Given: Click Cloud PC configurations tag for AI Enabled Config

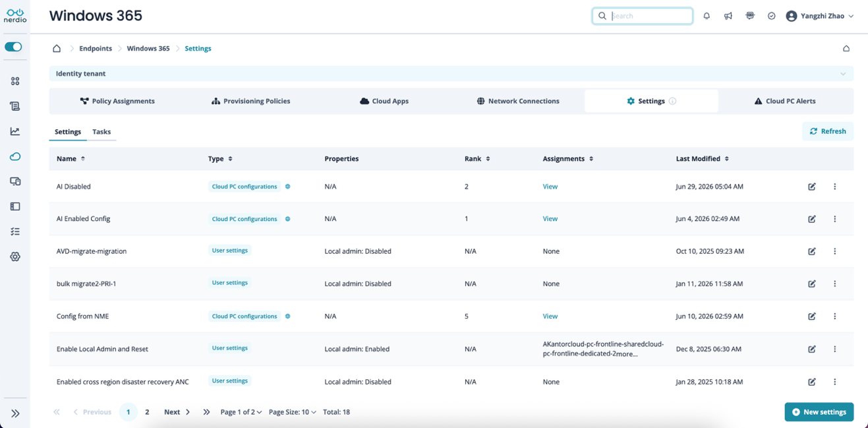Looking at the screenshot, I should [245, 219].
